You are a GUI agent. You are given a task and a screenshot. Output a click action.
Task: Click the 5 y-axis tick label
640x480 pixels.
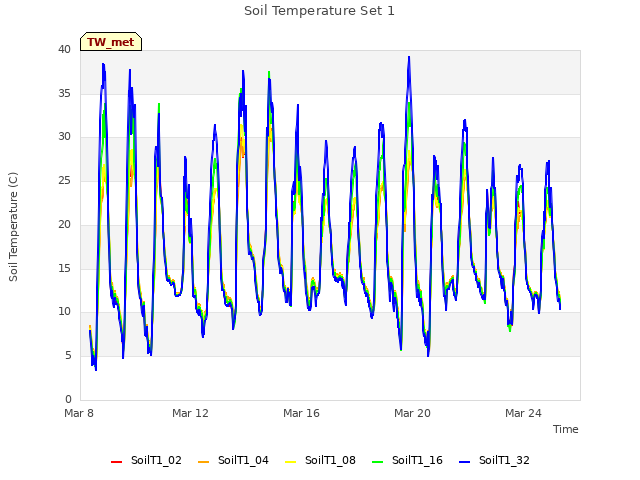pos(68,356)
